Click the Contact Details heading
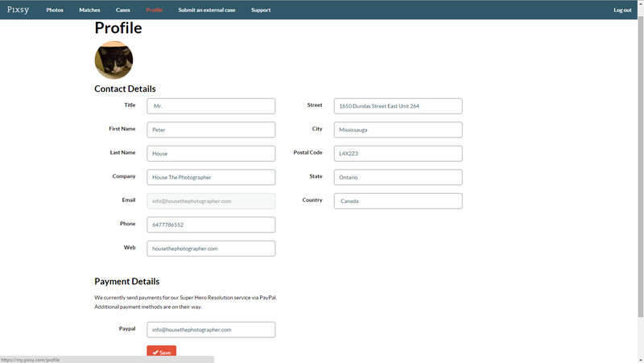The height and width of the screenshot is (363, 644). pos(125,89)
